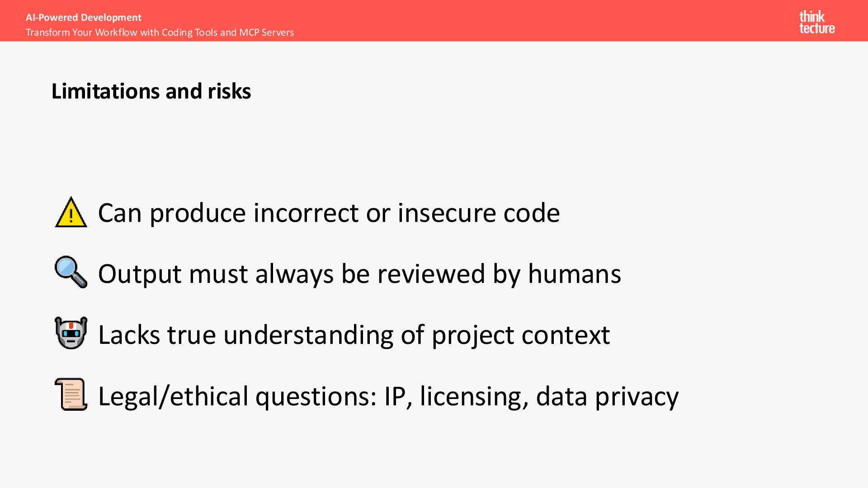The height and width of the screenshot is (488, 868).
Task: Click the word 'licensing' in last bullet
Action: click(474, 396)
